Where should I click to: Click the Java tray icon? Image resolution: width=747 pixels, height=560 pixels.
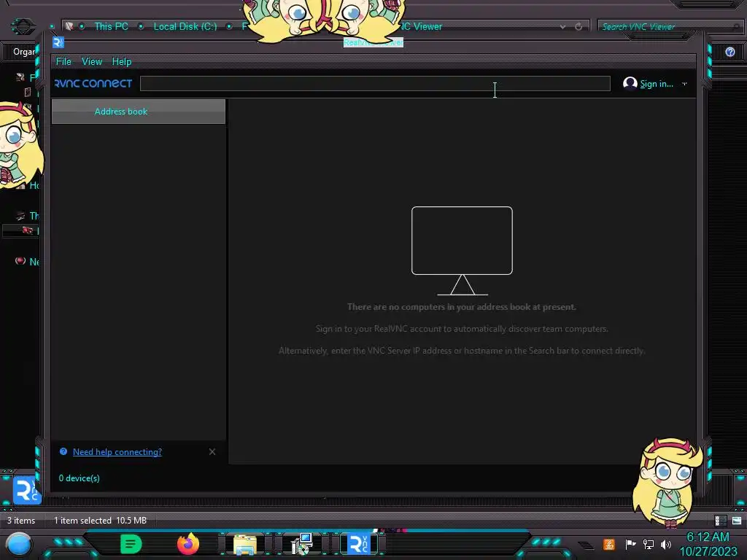tap(609, 544)
